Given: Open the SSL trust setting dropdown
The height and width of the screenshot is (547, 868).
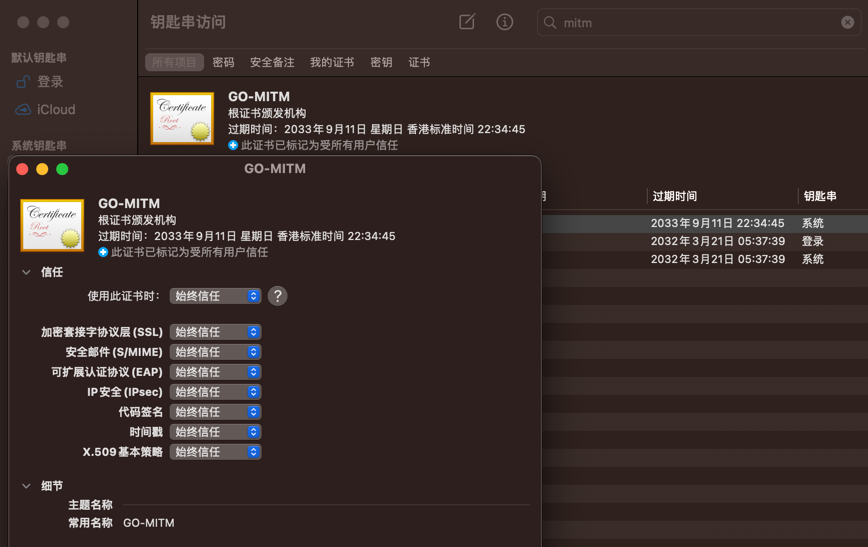Looking at the screenshot, I should tap(215, 332).
